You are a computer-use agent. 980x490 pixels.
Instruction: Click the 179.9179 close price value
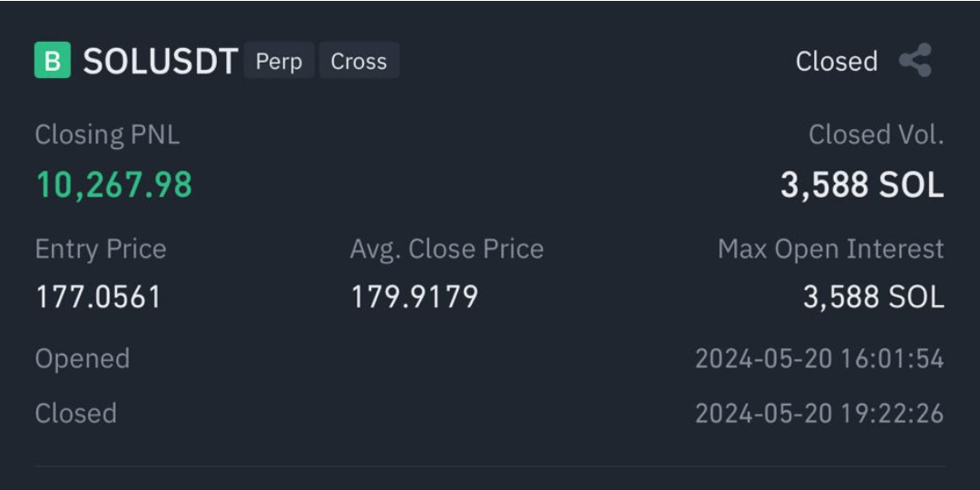pyautogui.click(x=415, y=297)
